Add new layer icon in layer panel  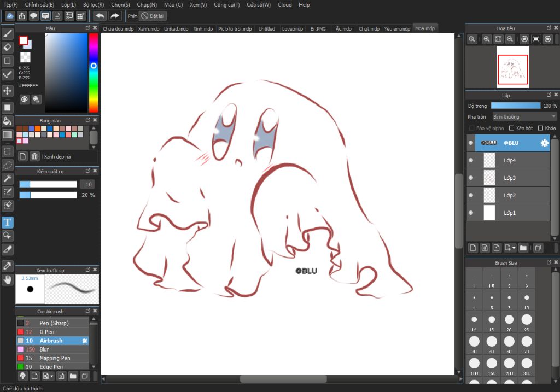(473, 248)
